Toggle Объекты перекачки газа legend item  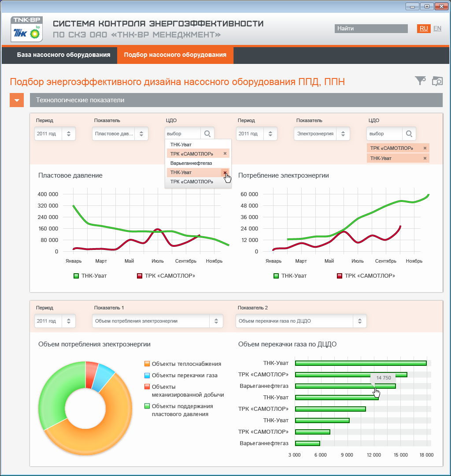click(x=181, y=375)
